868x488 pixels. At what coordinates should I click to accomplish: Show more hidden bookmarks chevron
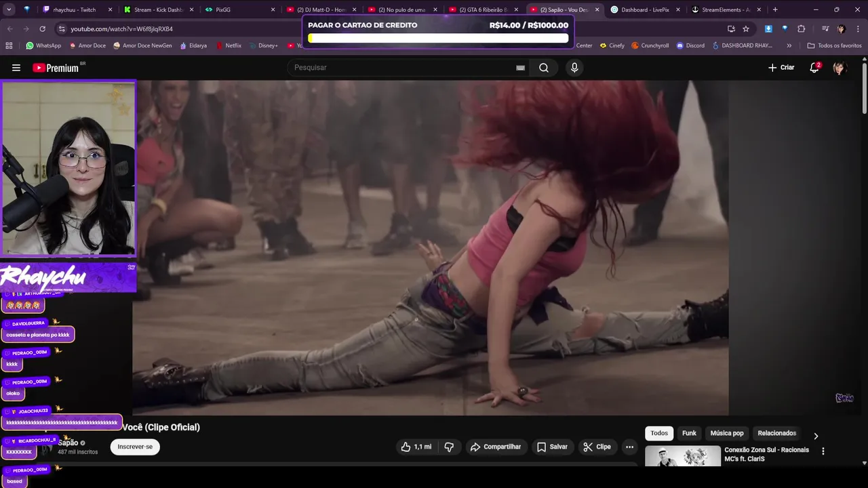point(789,45)
